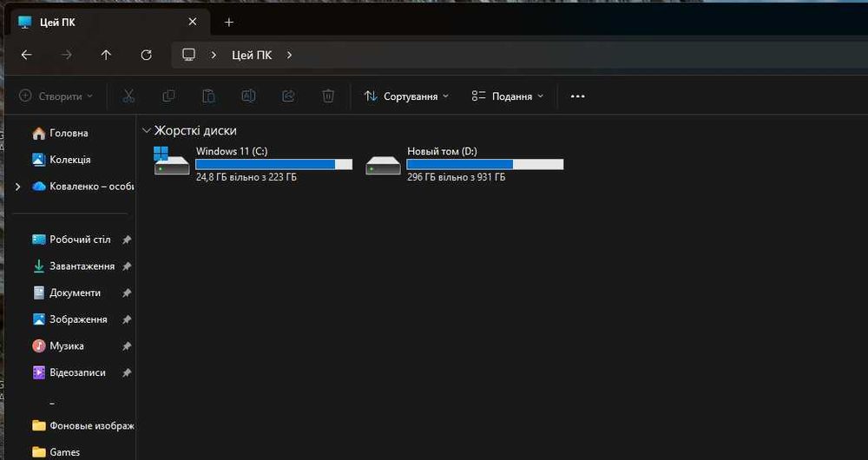
Task: Click text 24,8 ГБ вільно з 223 ГБ
Action: [x=247, y=178]
